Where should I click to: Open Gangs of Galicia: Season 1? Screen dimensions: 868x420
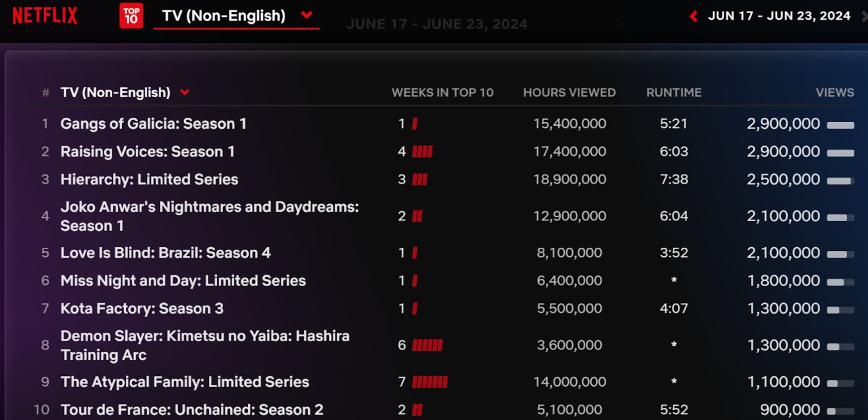153,124
